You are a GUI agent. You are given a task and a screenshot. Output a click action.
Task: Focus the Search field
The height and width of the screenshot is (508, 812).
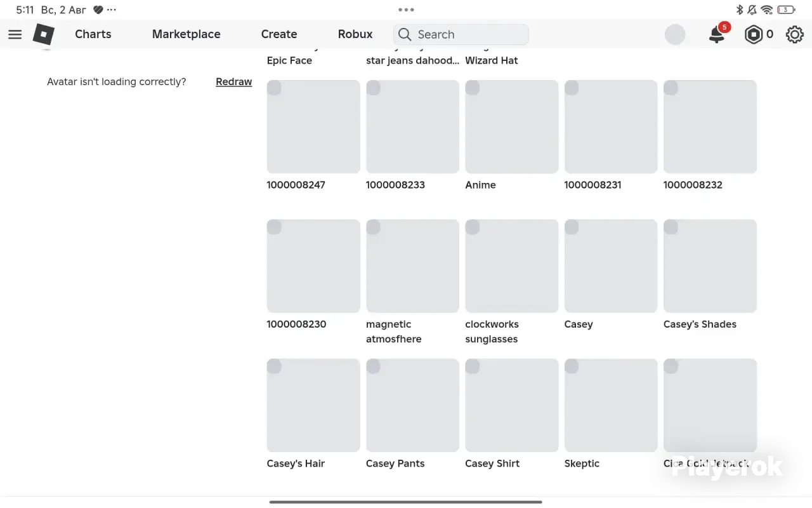461,34
